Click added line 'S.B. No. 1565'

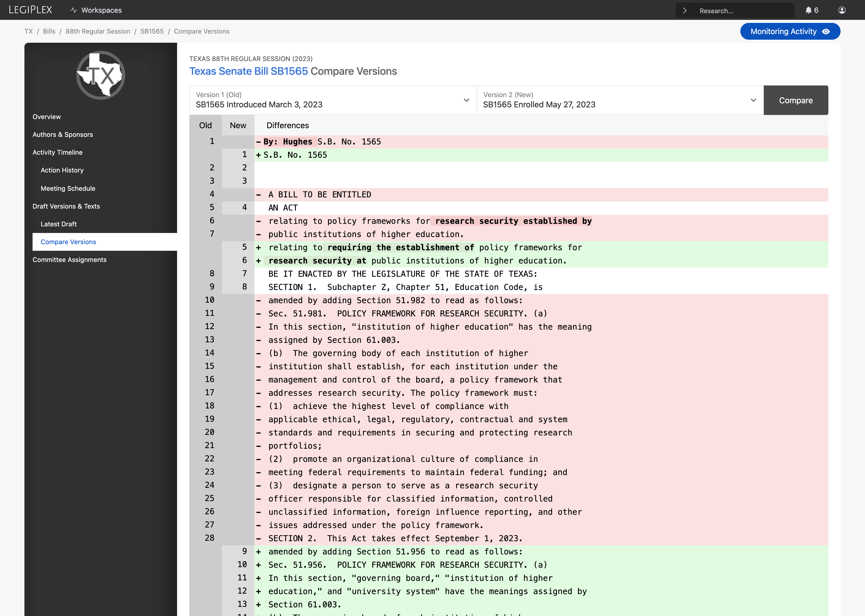[541, 155]
